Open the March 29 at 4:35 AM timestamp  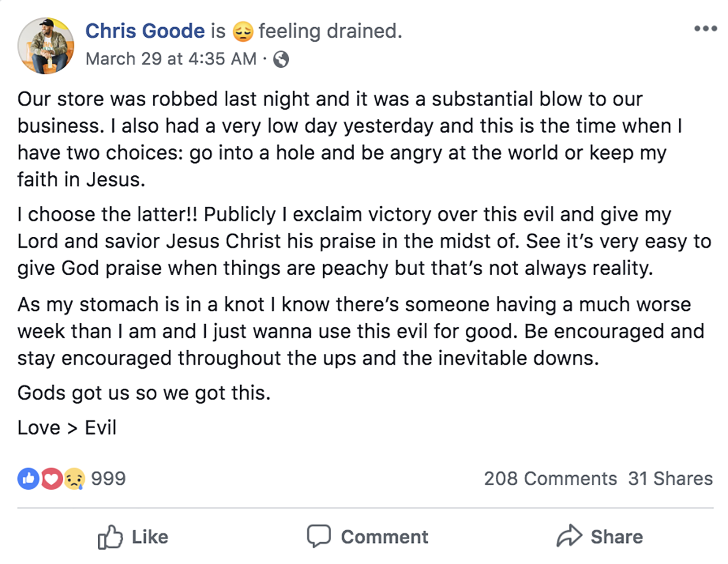[171, 59]
